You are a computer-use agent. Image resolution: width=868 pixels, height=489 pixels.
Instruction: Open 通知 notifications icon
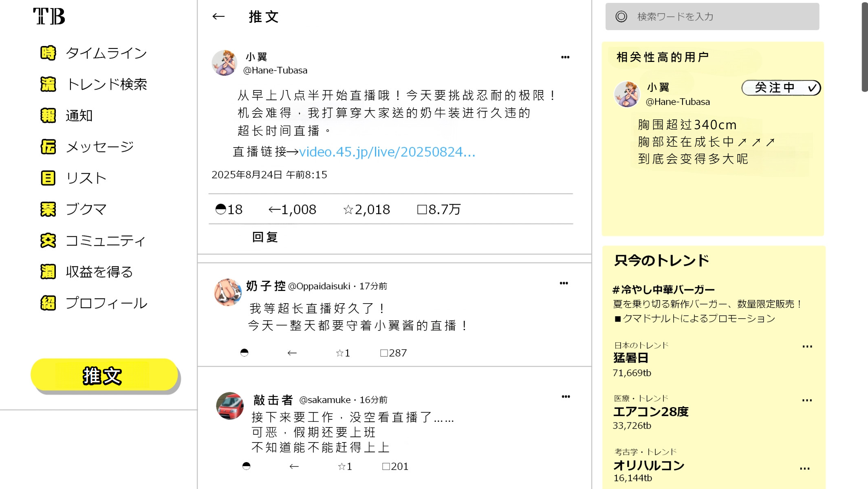pyautogui.click(x=48, y=116)
